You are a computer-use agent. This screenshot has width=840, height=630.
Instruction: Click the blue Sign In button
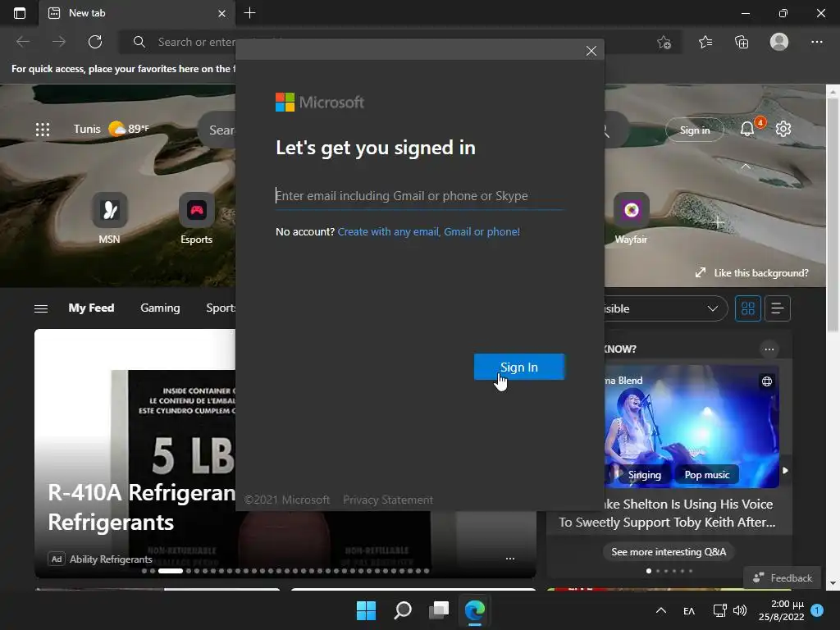tap(519, 367)
